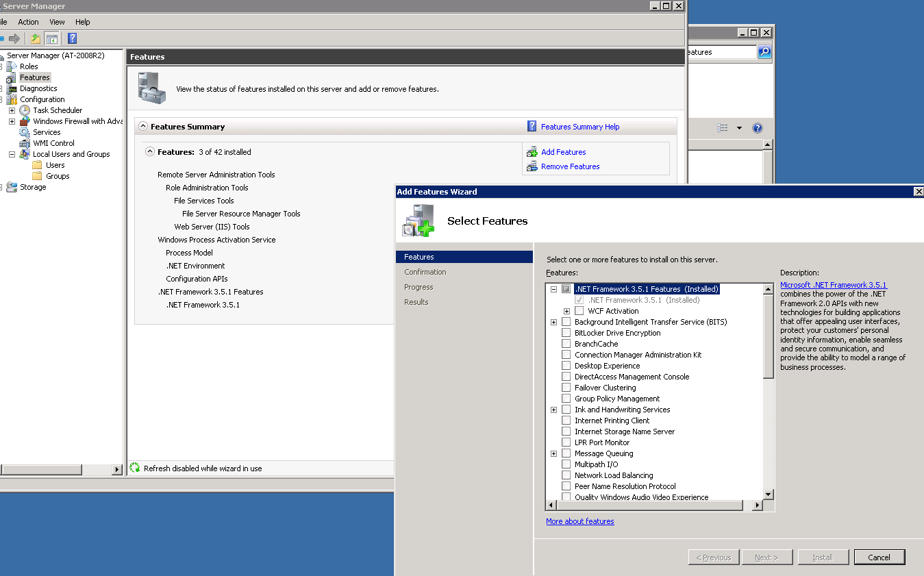Screen dimensions: 924x576
Task: Select the Confirmation step in wizard sidebar
Action: pos(425,272)
